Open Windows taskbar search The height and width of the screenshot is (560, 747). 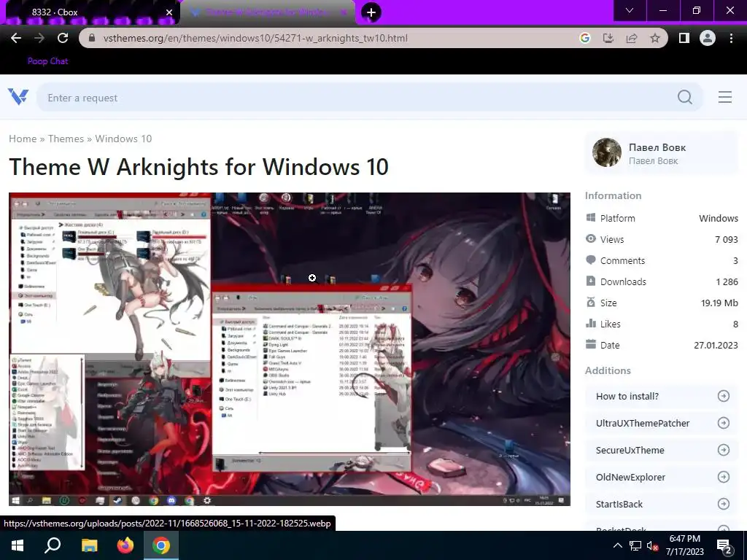pos(53,545)
